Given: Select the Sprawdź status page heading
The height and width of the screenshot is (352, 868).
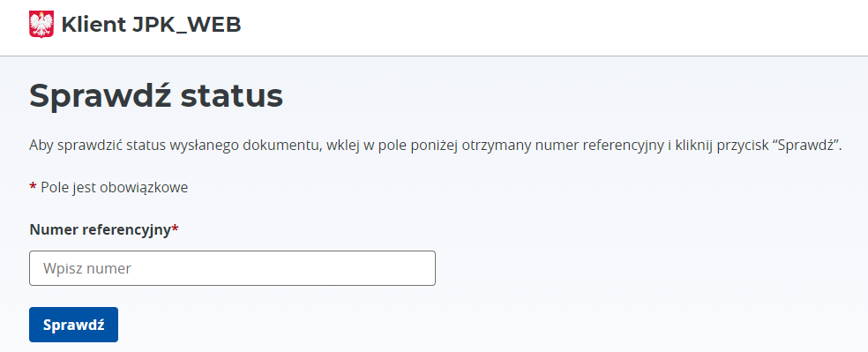Looking at the screenshot, I should coord(156,96).
